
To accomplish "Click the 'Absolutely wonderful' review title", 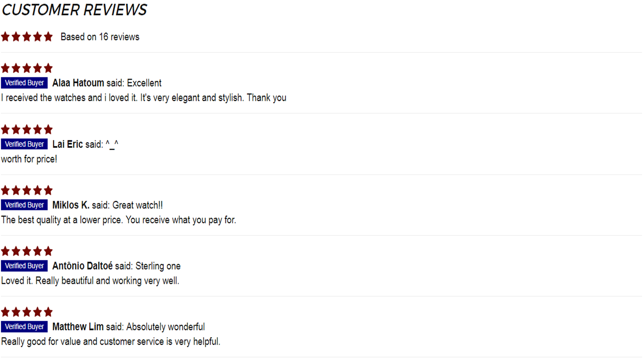I will (x=166, y=327).
